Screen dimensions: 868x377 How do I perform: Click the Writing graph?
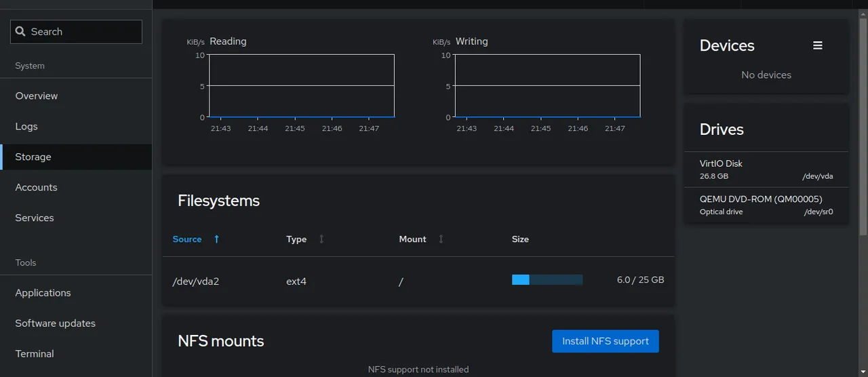pyautogui.click(x=547, y=86)
